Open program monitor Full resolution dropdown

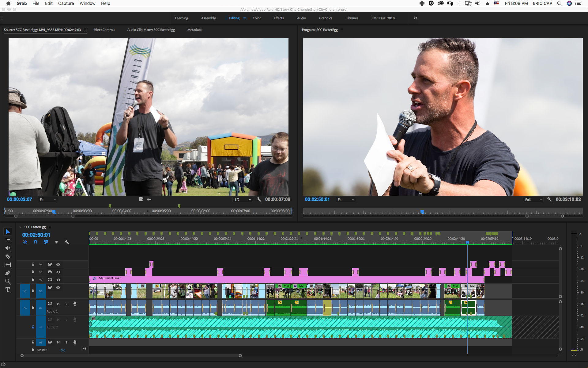(533, 199)
